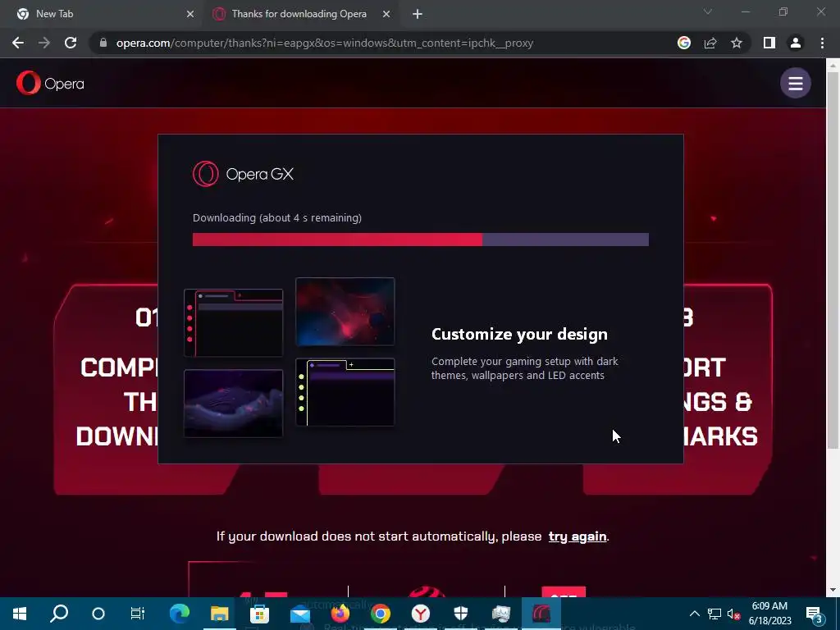This screenshot has height=630, width=840.
Task: Select the red nebula wallpaper thumbnail
Action: pos(345,311)
